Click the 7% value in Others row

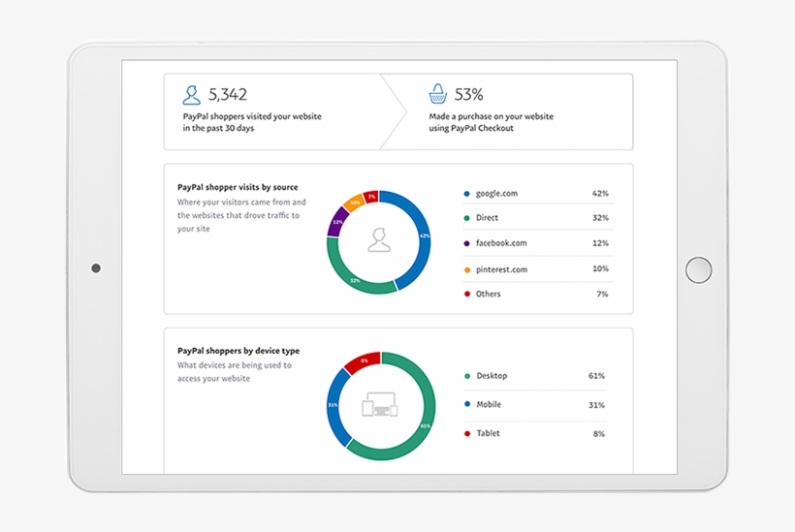pyautogui.click(x=602, y=294)
